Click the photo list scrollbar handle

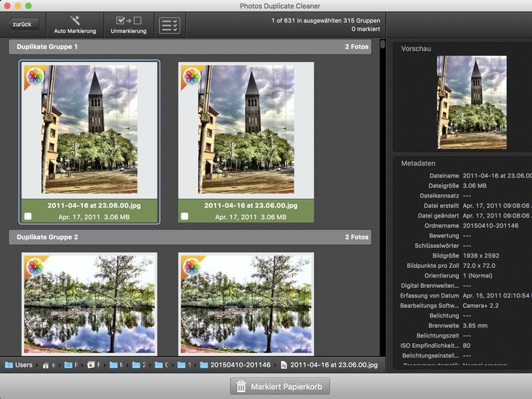coord(383,44)
